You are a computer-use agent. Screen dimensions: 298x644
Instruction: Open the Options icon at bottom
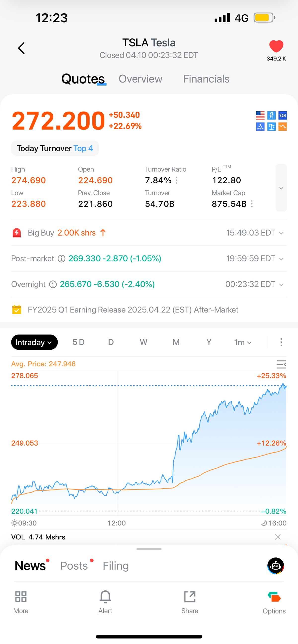tap(274, 597)
